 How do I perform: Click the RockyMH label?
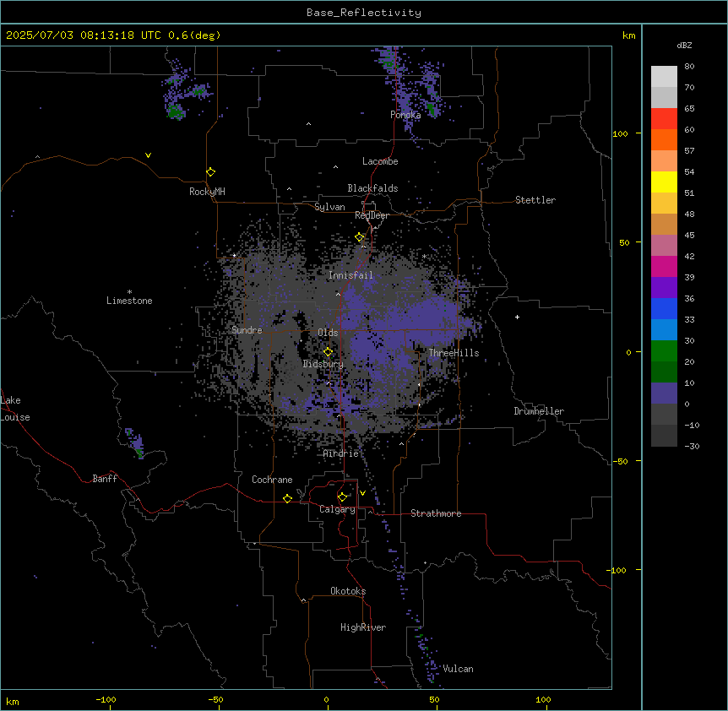[x=207, y=192]
